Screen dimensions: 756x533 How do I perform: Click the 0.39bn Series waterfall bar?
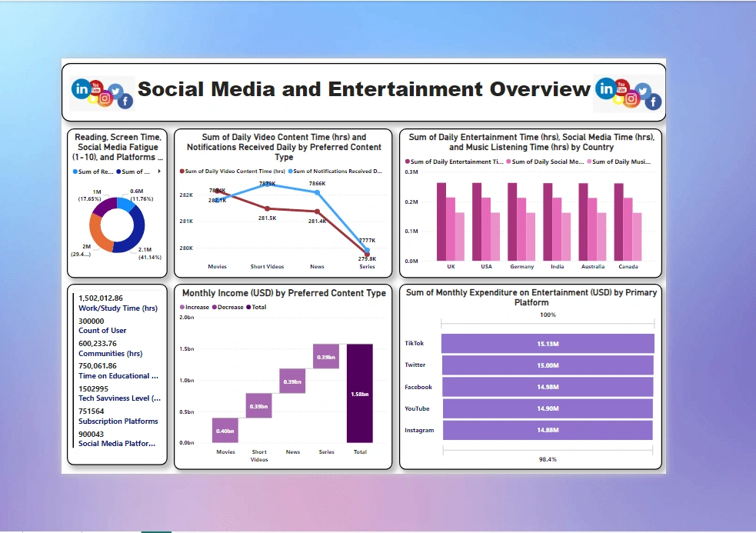tap(326, 356)
